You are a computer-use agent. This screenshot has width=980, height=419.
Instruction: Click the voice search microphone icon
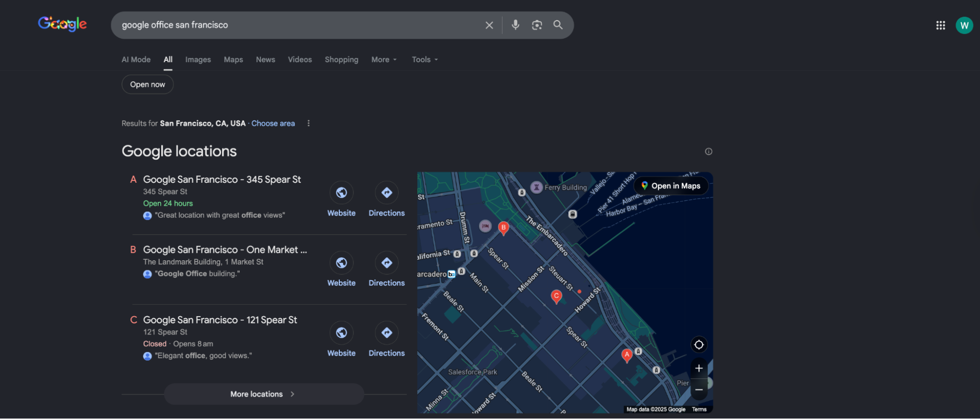point(515,25)
